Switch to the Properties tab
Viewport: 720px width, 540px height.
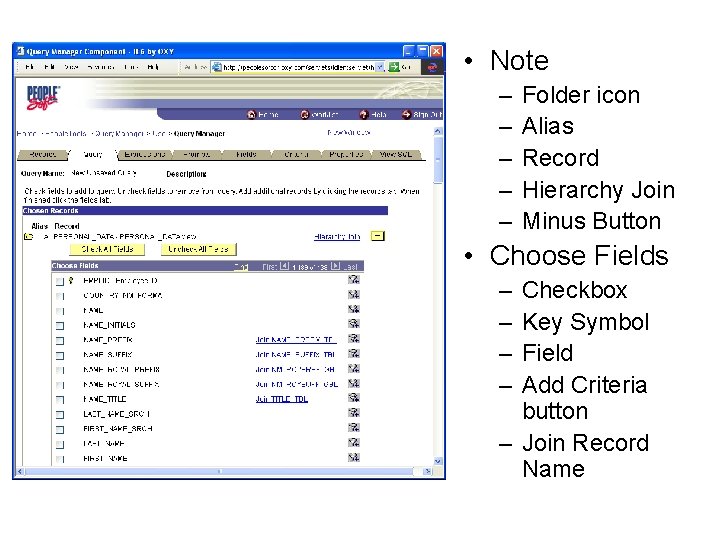346,155
